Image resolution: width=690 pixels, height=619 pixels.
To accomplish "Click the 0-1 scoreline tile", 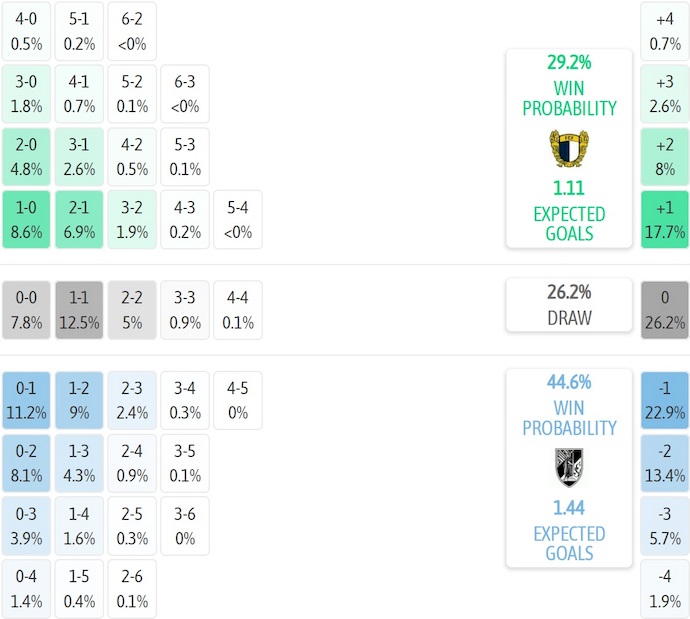I will (26, 401).
